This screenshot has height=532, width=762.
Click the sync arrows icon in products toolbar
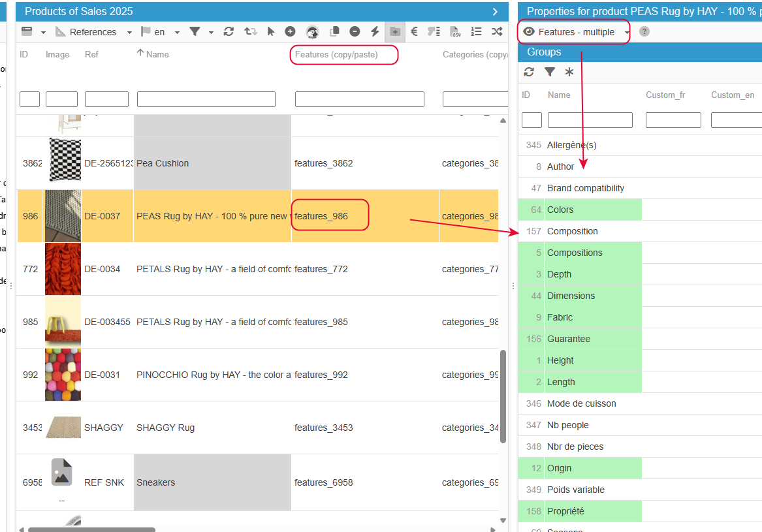tap(251, 31)
